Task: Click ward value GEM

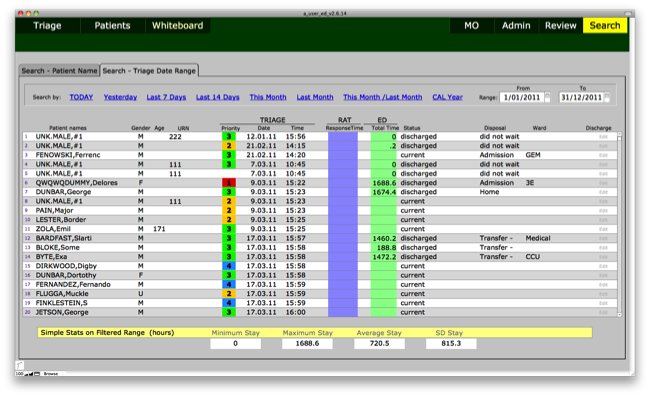Action: point(533,155)
